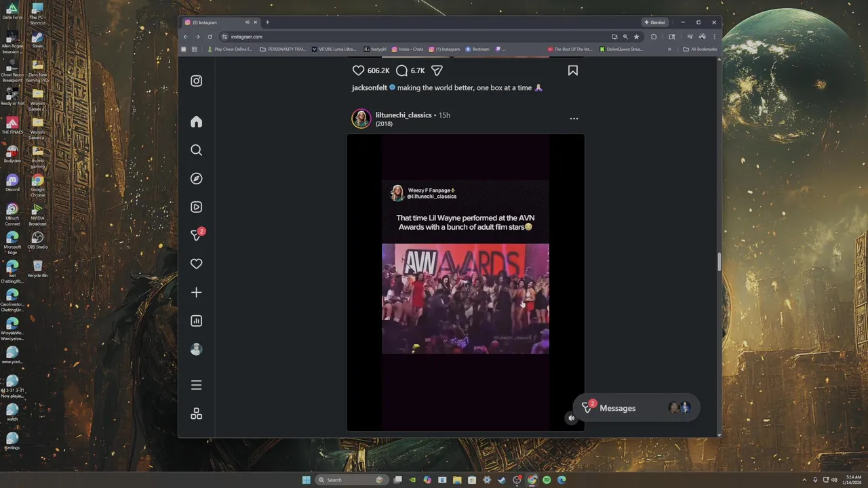Open Instagram home from sidebar house icon
Image resolution: width=868 pixels, height=488 pixels.
click(196, 122)
